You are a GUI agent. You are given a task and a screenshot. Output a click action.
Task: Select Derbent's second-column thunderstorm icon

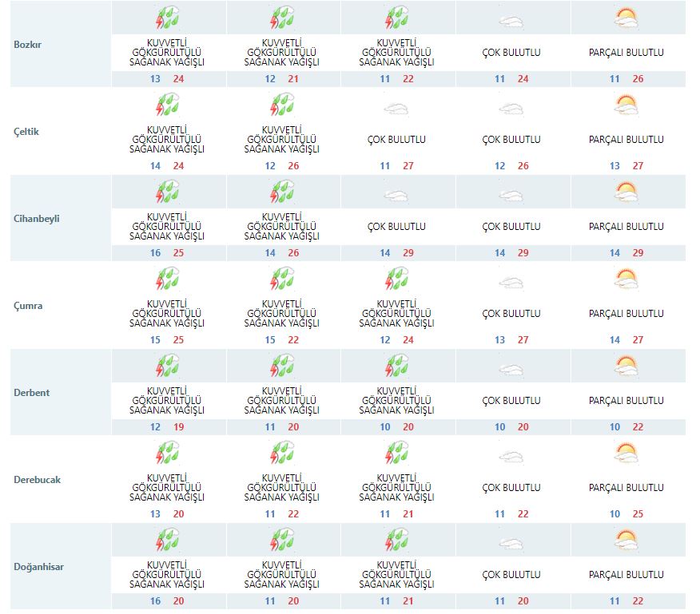click(x=283, y=366)
